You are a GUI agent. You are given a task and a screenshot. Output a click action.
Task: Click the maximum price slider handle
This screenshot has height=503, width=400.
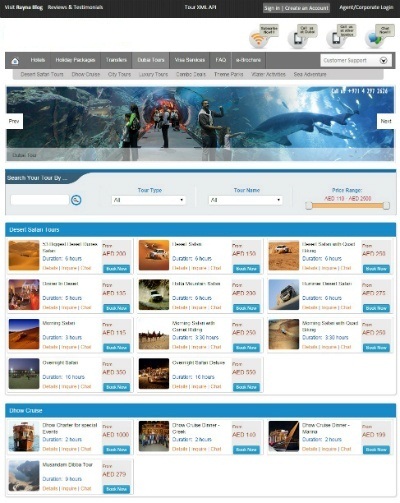pyautogui.click(x=386, y=206)
